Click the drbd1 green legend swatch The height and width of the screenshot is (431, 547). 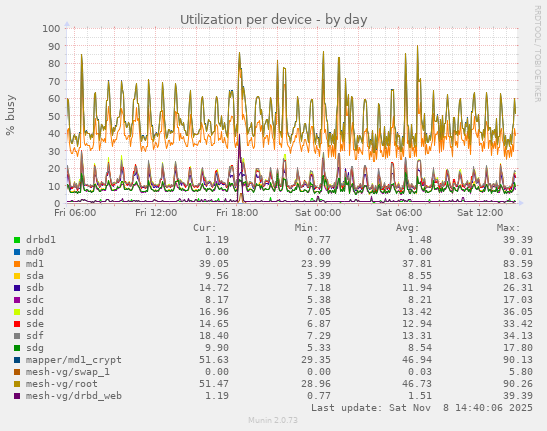(17, 240)
